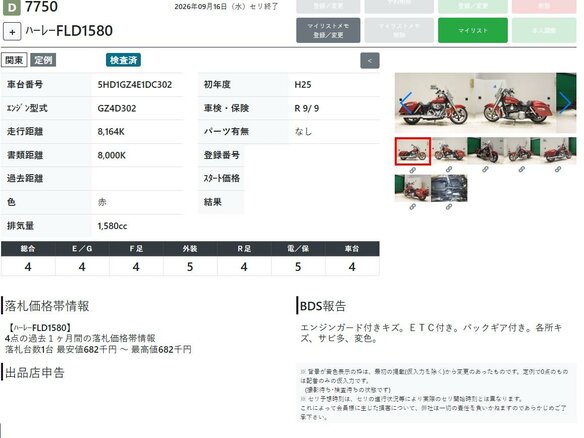
Task: Click the chassis number 5HD1GZ4E1DC302
Action: click(135, 85)
